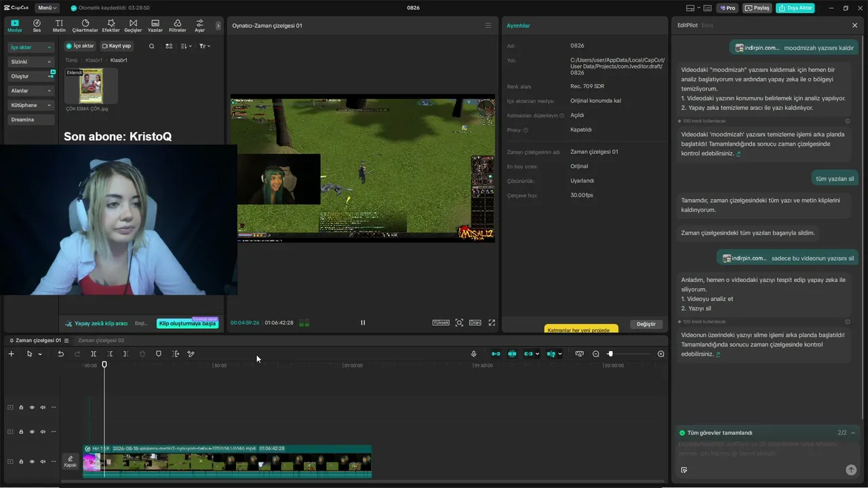The width and height of the screenshot is (868, 488).
Task: Add a marker with the shield icon
Action: point(159,354)
